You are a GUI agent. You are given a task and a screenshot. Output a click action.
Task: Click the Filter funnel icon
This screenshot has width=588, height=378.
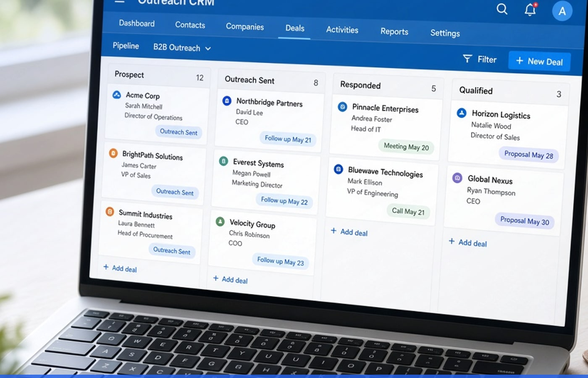[467, 58]
